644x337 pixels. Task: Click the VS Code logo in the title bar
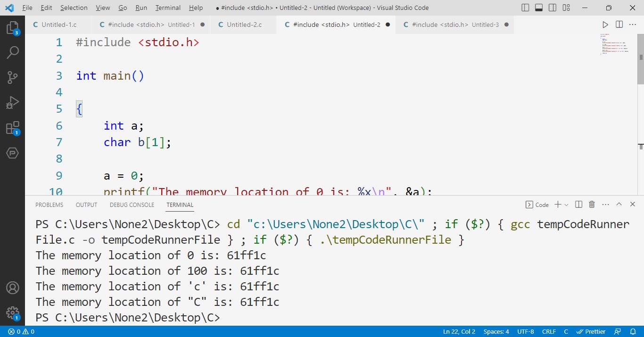[x=9, y=8]
